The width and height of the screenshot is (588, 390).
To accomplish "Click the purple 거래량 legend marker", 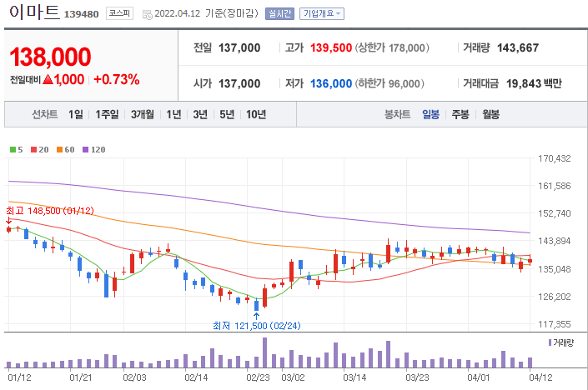I will pos(550,342).
